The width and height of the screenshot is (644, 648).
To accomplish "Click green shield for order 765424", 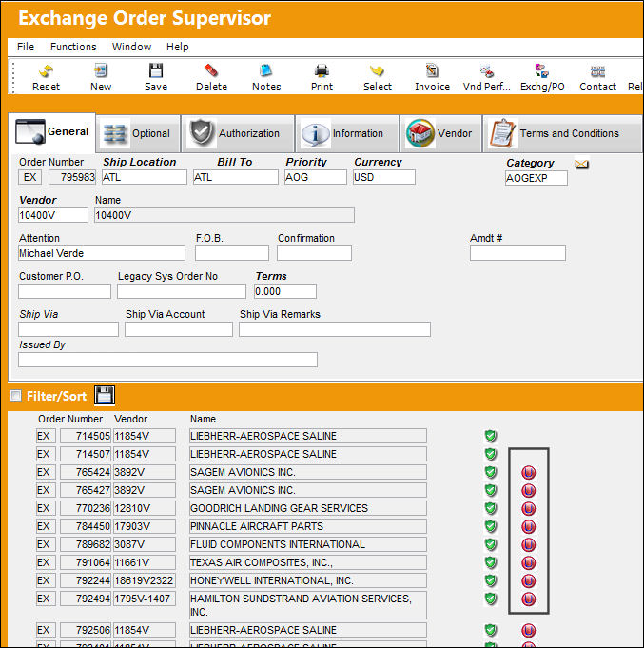I will pos(490,472).
